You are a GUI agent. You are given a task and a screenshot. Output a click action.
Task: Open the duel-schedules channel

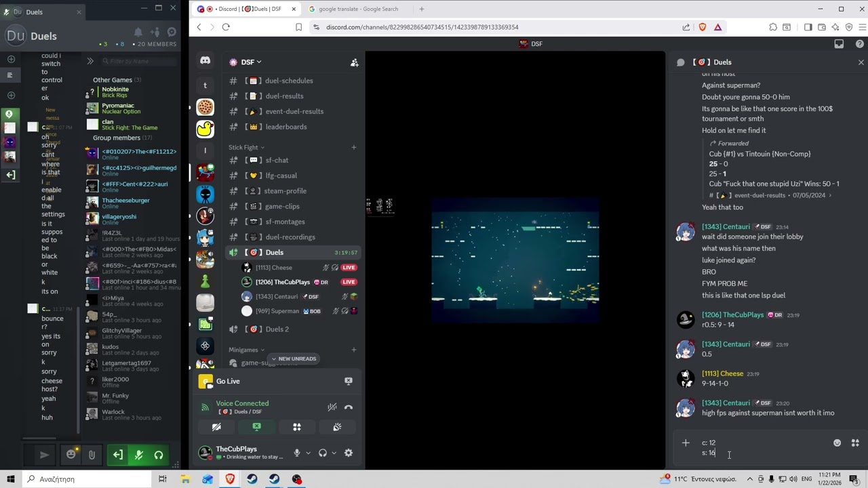click(x=292, y=81)
